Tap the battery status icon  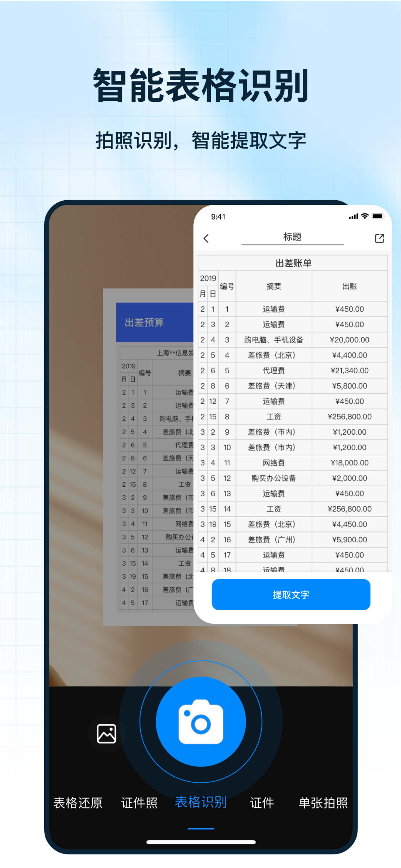(x=377, y=216)
